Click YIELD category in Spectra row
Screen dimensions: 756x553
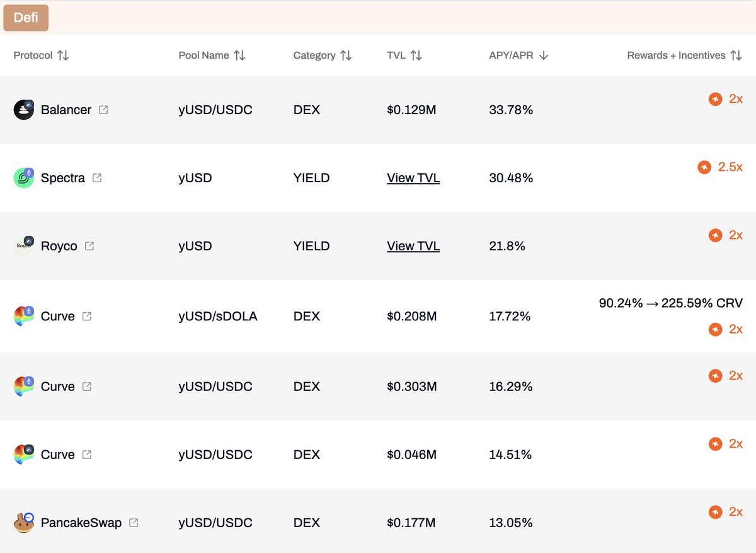point(311,178)
